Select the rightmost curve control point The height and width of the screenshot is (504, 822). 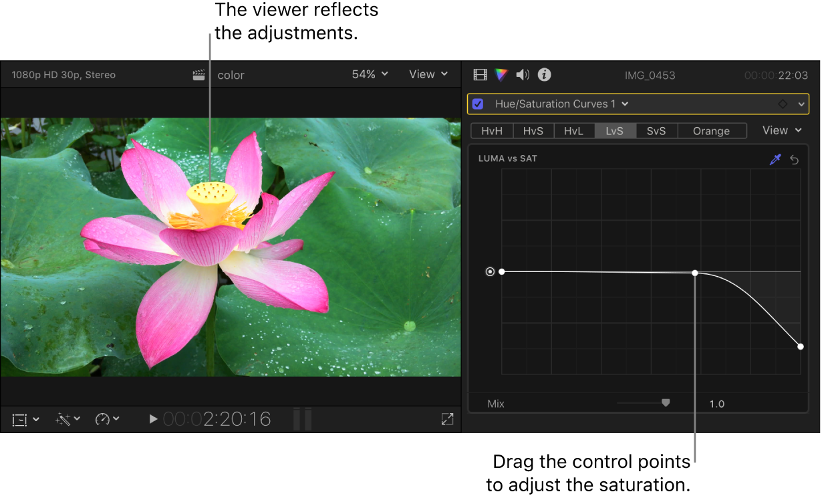point(801,346)
